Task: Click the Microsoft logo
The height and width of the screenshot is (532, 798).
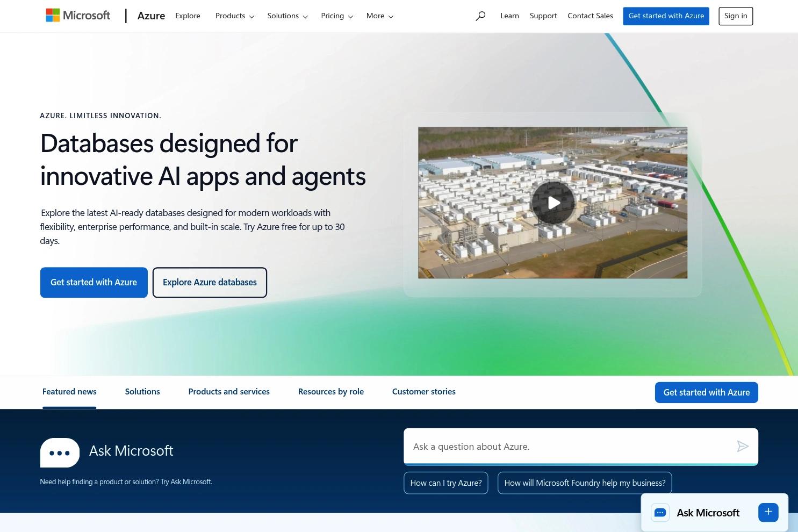Action: (78, 16)
